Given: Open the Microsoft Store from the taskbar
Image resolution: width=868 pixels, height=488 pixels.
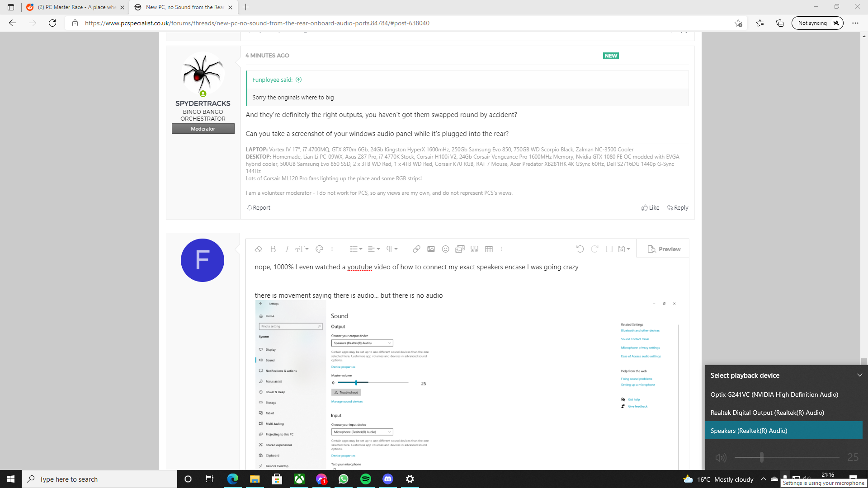Looking at the screenshot, I should (277, 479).
